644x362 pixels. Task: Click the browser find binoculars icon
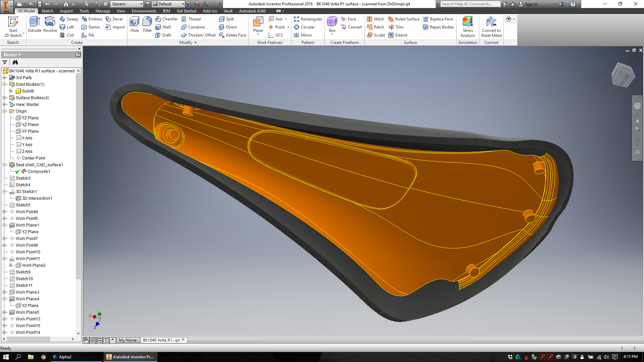15,62
